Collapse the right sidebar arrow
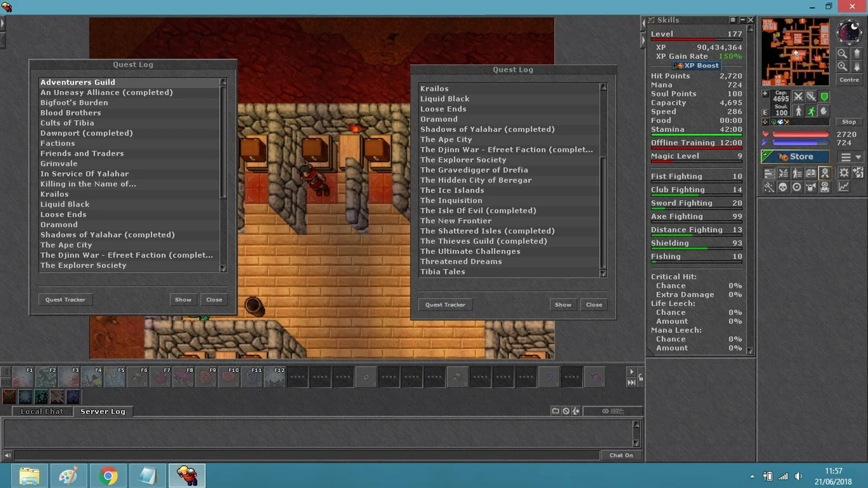This screenshot has height=488, width=868. click(643, 41)
